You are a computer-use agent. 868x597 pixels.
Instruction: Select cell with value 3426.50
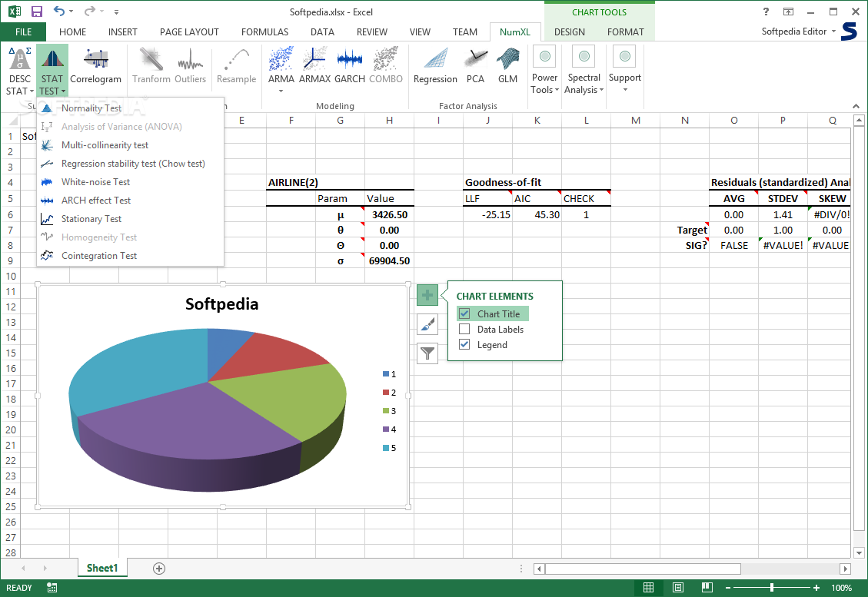(x=389, y=214)
